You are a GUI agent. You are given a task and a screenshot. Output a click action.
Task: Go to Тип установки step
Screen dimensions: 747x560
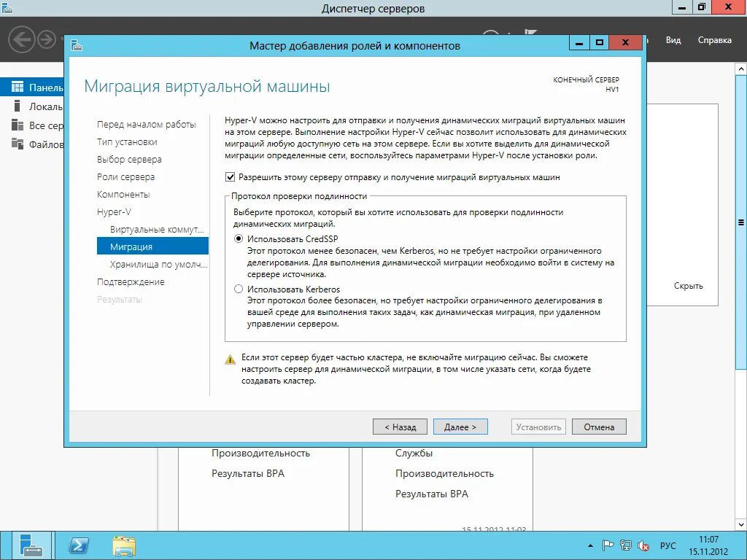(x=127, y=142)
